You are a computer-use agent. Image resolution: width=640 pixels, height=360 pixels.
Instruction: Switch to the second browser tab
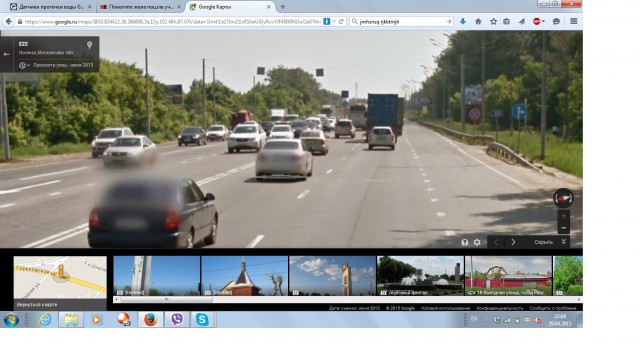(141, 7)
